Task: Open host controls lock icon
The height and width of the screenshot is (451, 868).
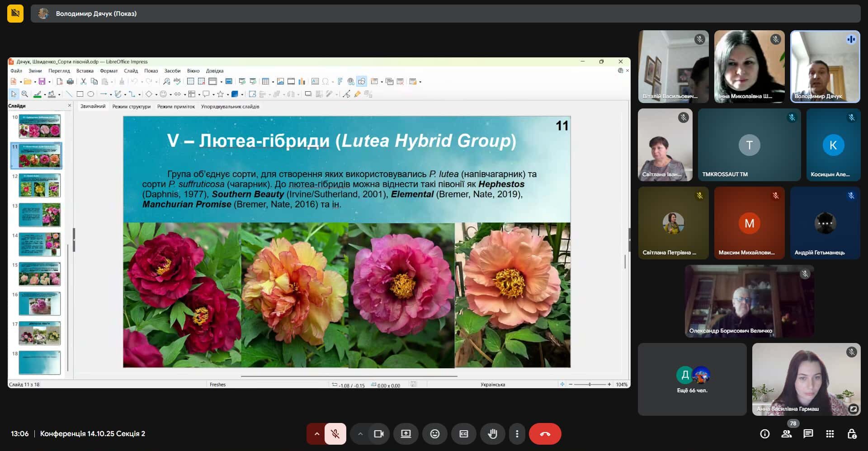Action: pyautogui.click(x=852, y=434)
